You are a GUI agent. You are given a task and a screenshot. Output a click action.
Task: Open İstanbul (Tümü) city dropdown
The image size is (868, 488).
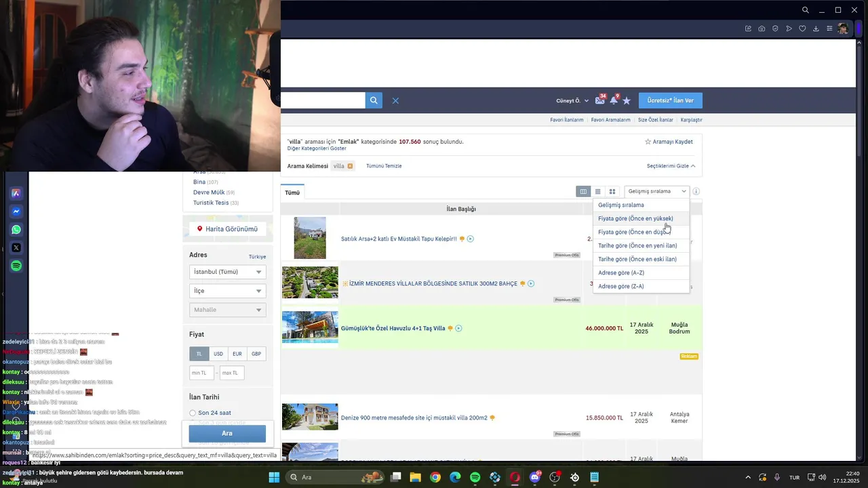[227, 272]
